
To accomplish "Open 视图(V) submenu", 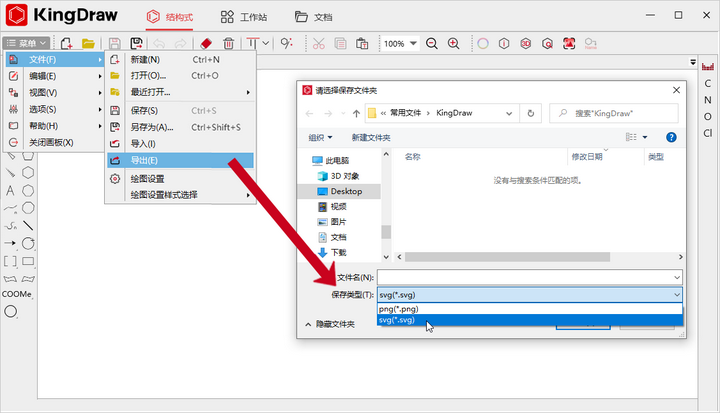I will click(x=55, y=93).
